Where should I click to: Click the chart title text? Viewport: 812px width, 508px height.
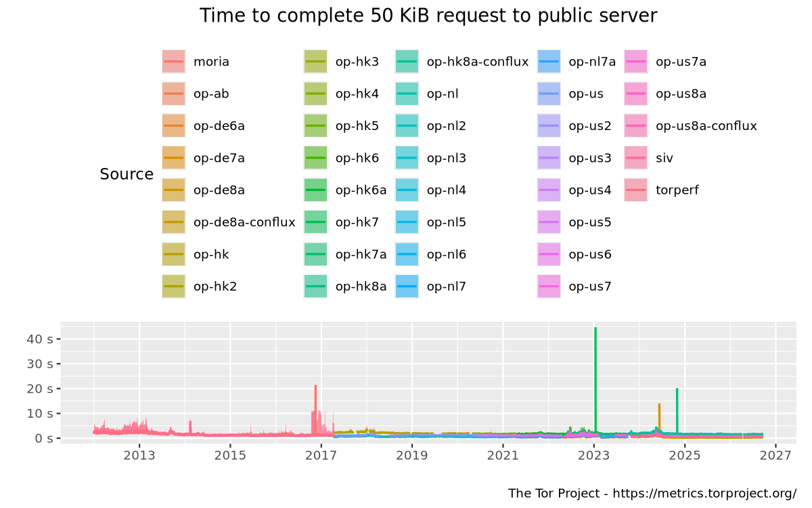click(428, 16)
